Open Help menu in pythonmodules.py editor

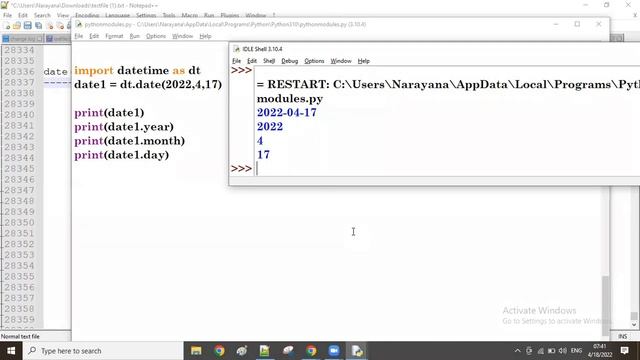tap(205, 36)
